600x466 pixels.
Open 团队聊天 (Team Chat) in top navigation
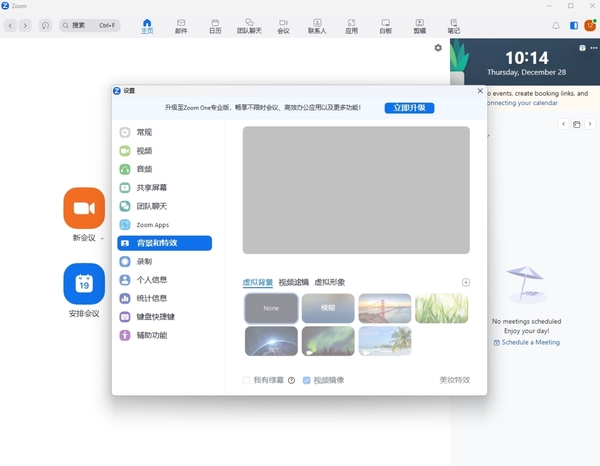249,25
